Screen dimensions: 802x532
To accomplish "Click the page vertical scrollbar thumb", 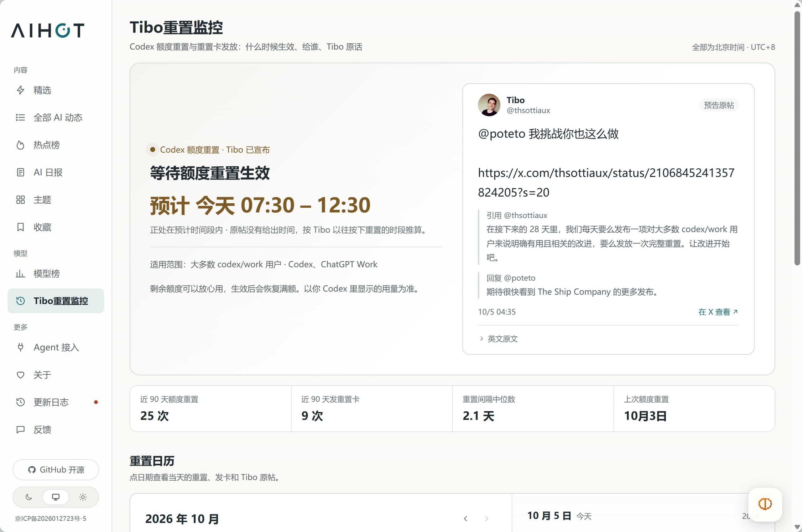I will click(x=797, y=138).
